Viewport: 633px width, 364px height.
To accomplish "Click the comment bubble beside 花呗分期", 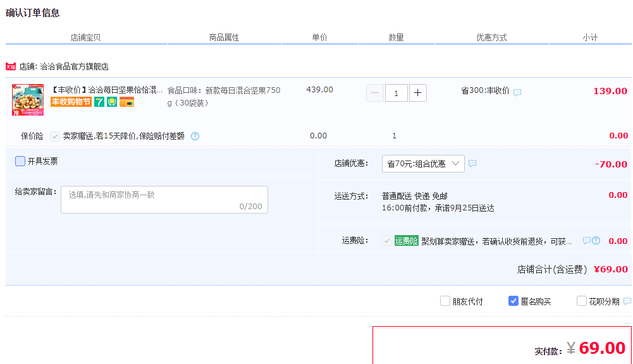I will coord(627,301).
